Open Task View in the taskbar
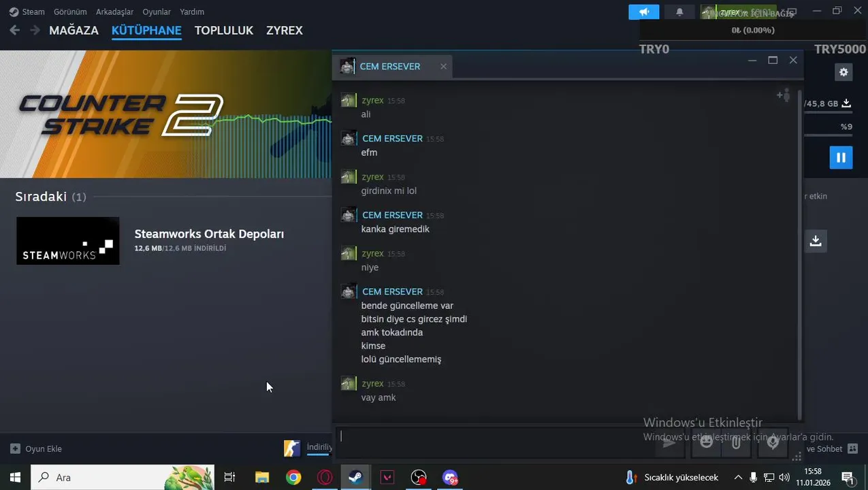The image size is (868, 490). click(x=229, y=477)
